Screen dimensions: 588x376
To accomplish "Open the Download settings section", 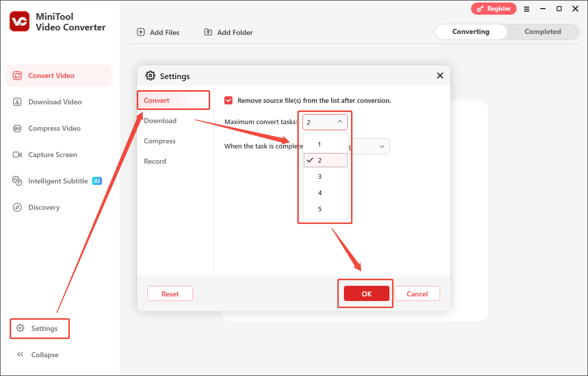I will coord(160,121).
